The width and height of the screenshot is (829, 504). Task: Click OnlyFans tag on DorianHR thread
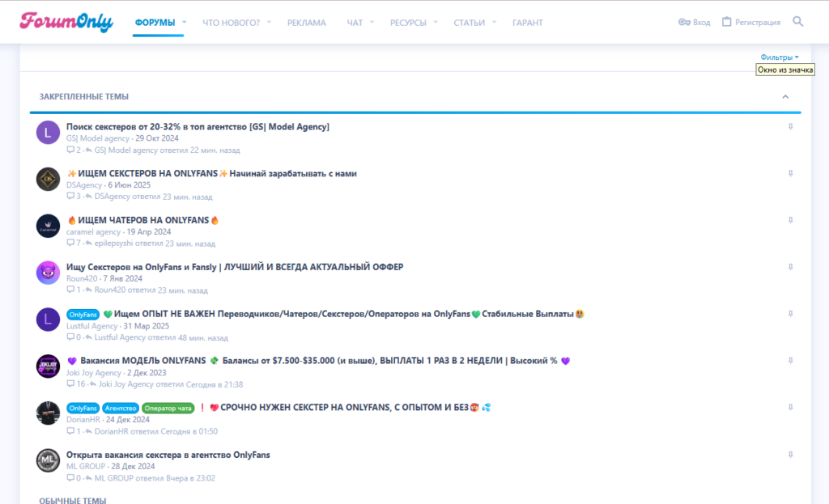tap(83, 408)
